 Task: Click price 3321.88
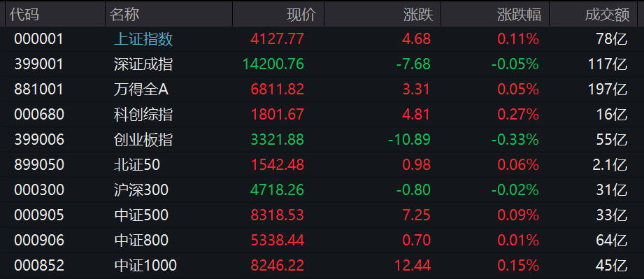(x=277, y=140)
